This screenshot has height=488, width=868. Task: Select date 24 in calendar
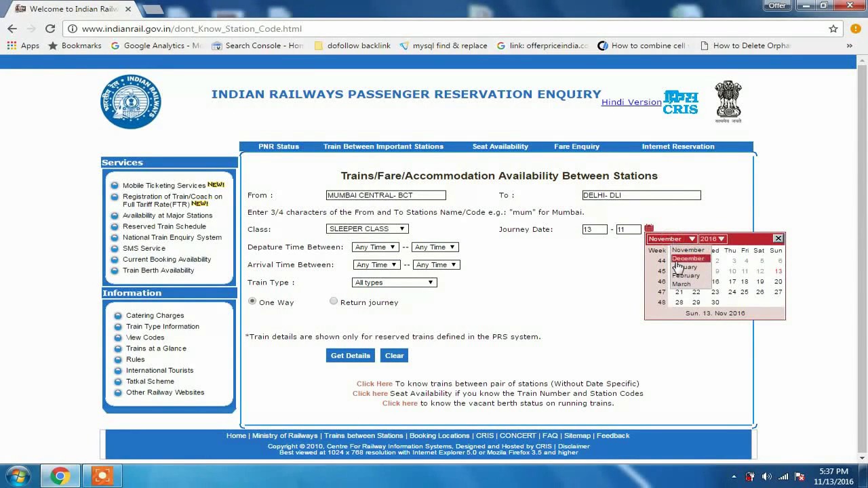732,292
